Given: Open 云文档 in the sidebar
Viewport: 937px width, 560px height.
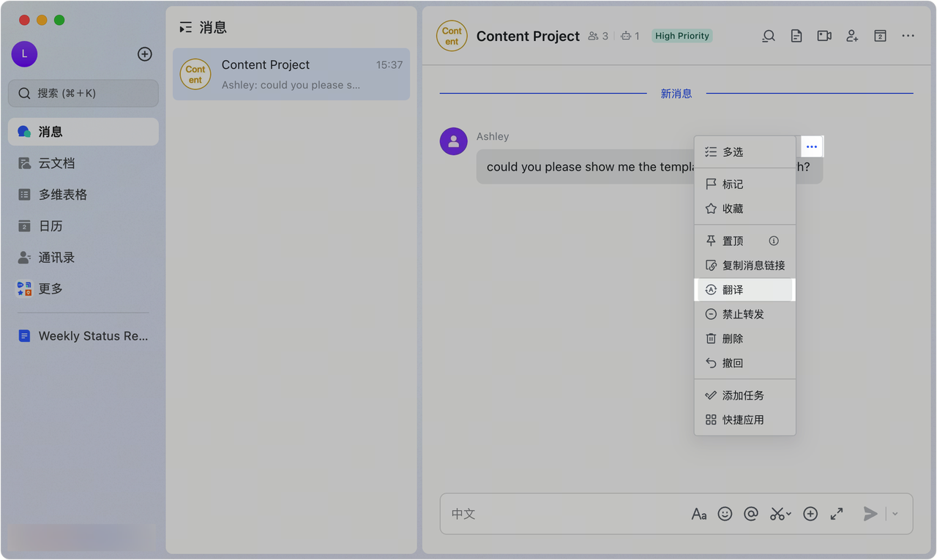Looking at the screenshot, I should pos(57,163).
